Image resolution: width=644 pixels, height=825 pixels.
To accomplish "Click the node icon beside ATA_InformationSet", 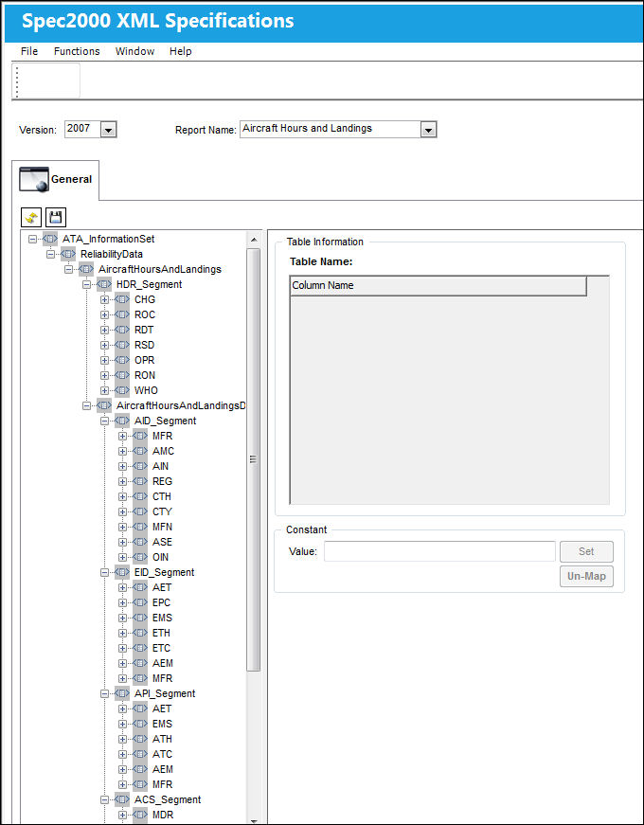I will (x=50, y=239).
